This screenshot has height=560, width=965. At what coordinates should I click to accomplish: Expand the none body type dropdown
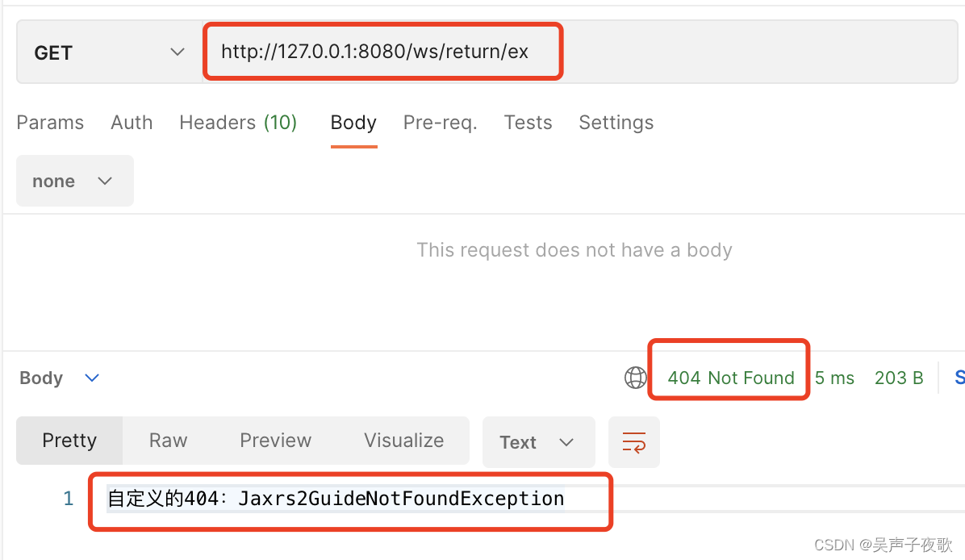point(74,181)
